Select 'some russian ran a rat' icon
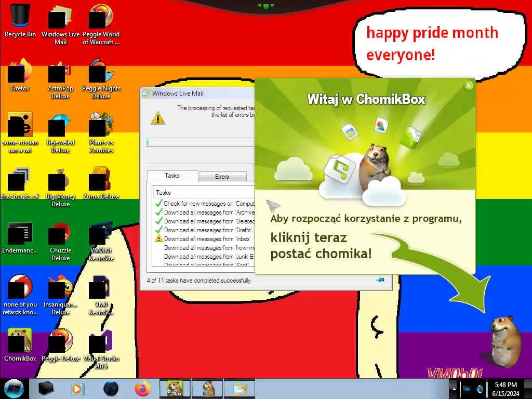The height and width of the screenshot is (399, 532). tap(20, 132)
